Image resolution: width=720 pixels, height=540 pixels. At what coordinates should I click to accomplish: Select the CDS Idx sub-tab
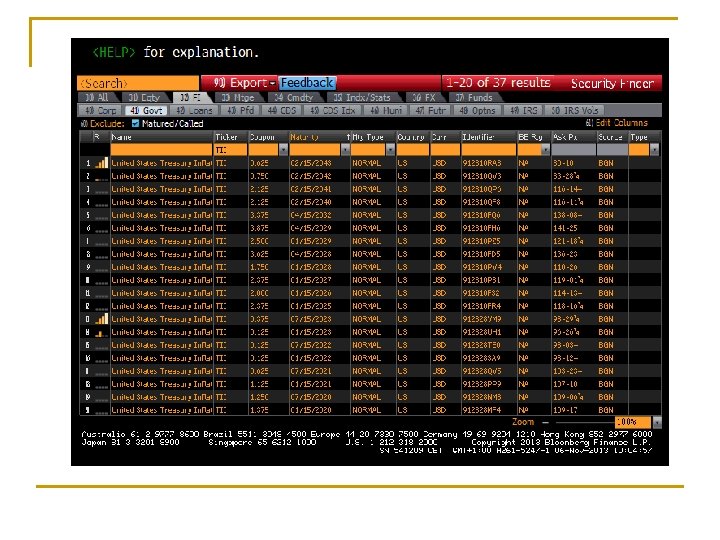click(332, 111)
